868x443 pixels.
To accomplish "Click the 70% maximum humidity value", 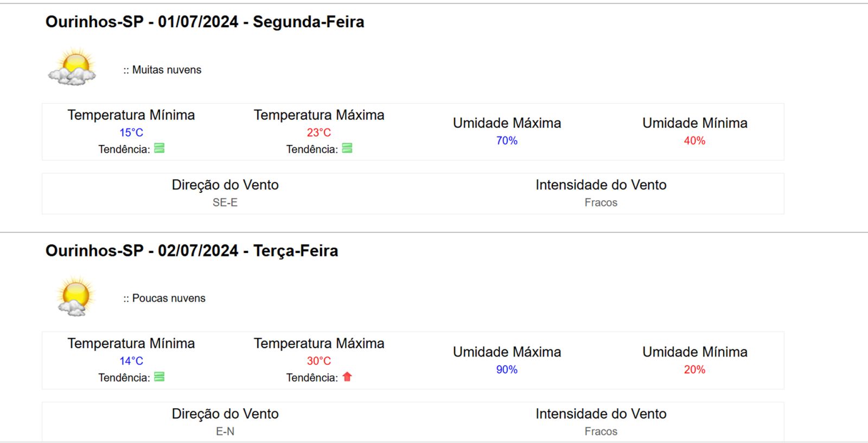I will point(507,141).
